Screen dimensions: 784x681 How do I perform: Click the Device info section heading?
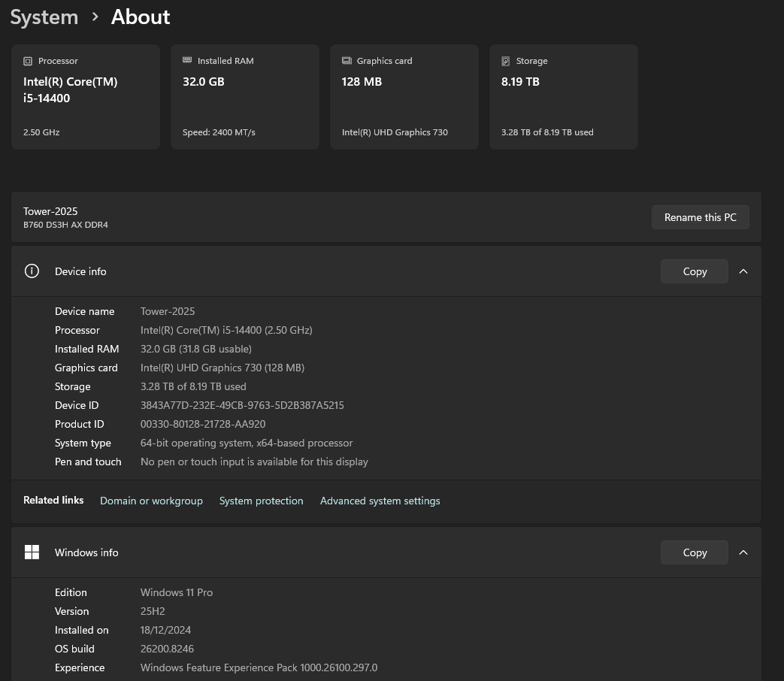80,271
